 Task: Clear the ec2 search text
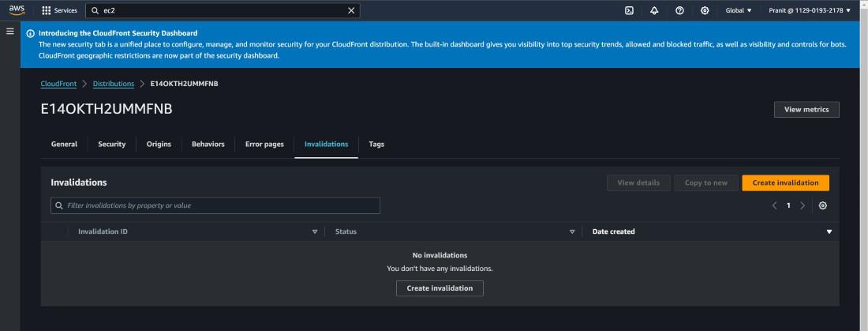351,10
